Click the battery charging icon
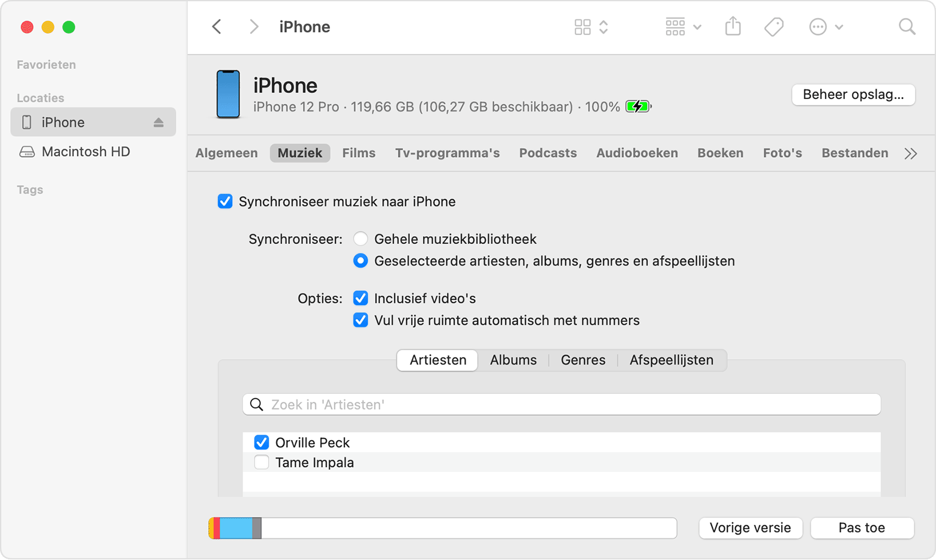The width and height of the screenshot is (936, 560). click(638, 107)
